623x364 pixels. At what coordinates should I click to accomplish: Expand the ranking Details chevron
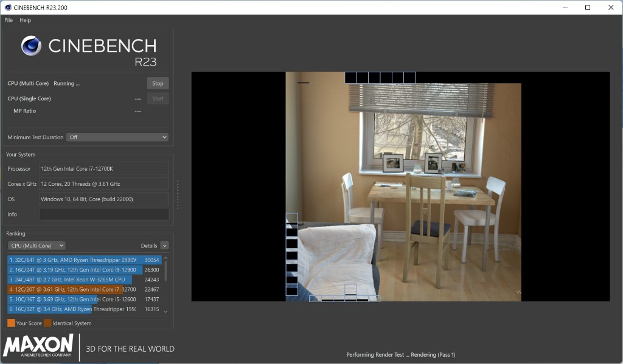pyautogui.click(x=164, y=246)
